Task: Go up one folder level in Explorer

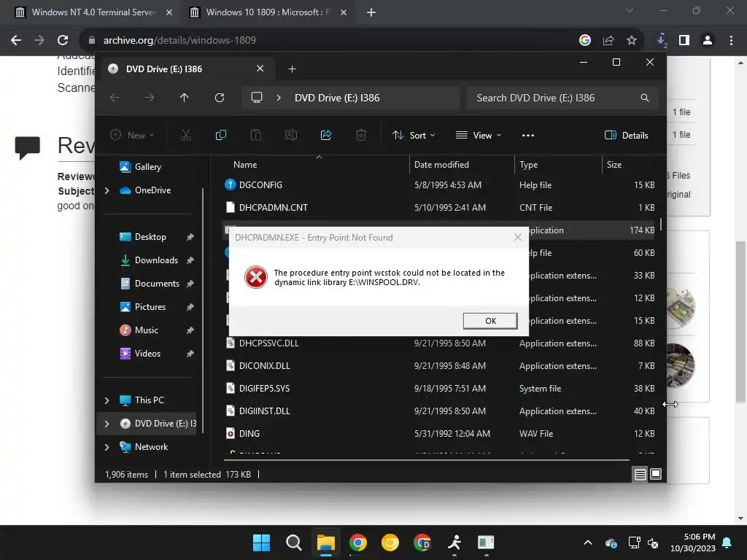Action: (x=185, y=98)
